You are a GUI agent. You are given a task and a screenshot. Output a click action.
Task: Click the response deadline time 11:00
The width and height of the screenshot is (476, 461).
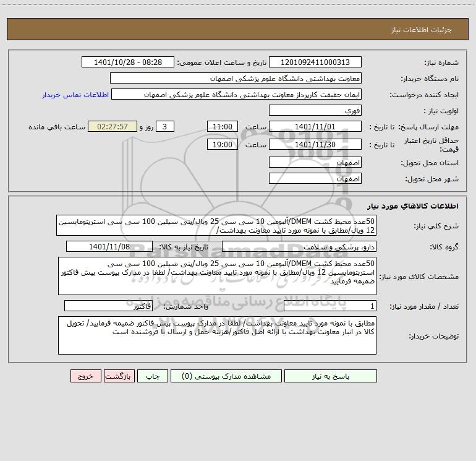tap(222, 126)
